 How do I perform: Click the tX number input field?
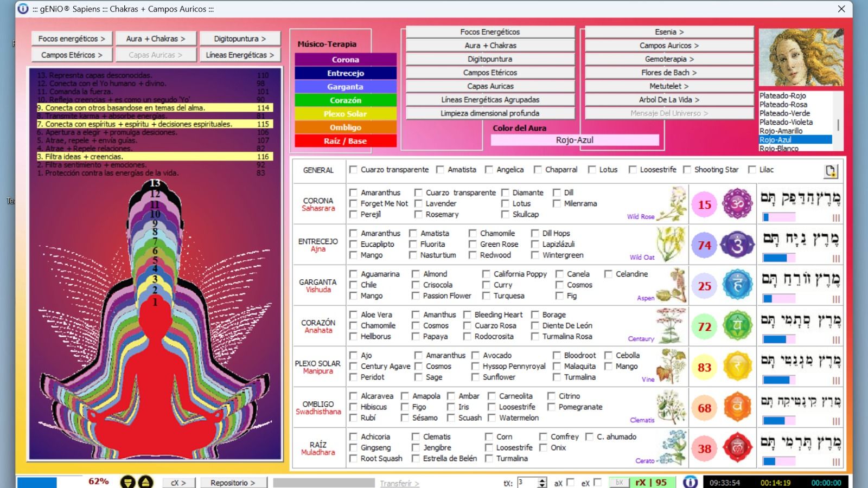point(527,483)
